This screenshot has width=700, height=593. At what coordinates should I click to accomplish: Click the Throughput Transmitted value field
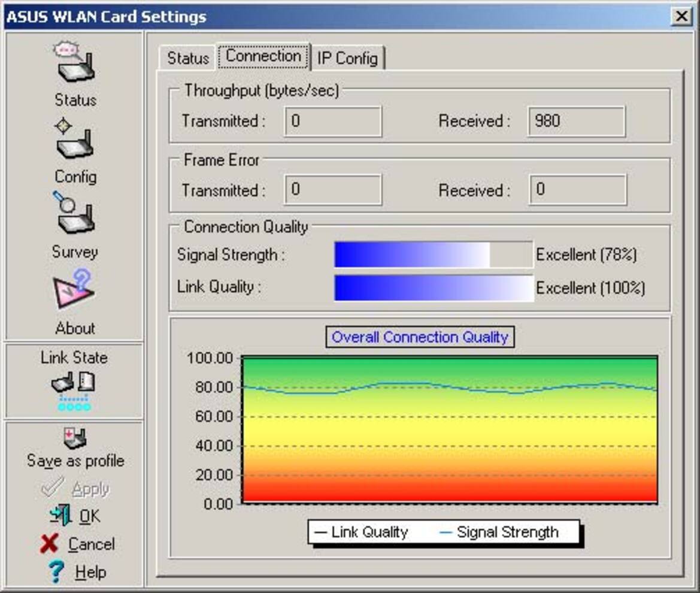tap(333, 121)
